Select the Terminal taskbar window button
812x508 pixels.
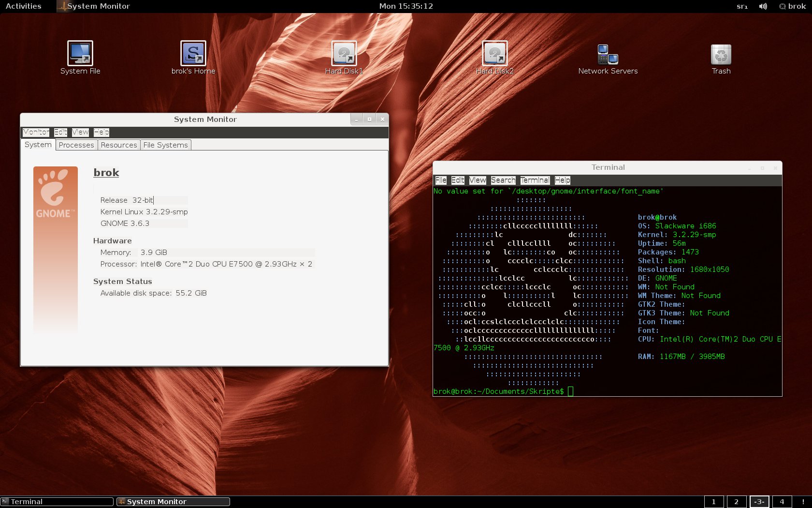(x=57, y=502)
